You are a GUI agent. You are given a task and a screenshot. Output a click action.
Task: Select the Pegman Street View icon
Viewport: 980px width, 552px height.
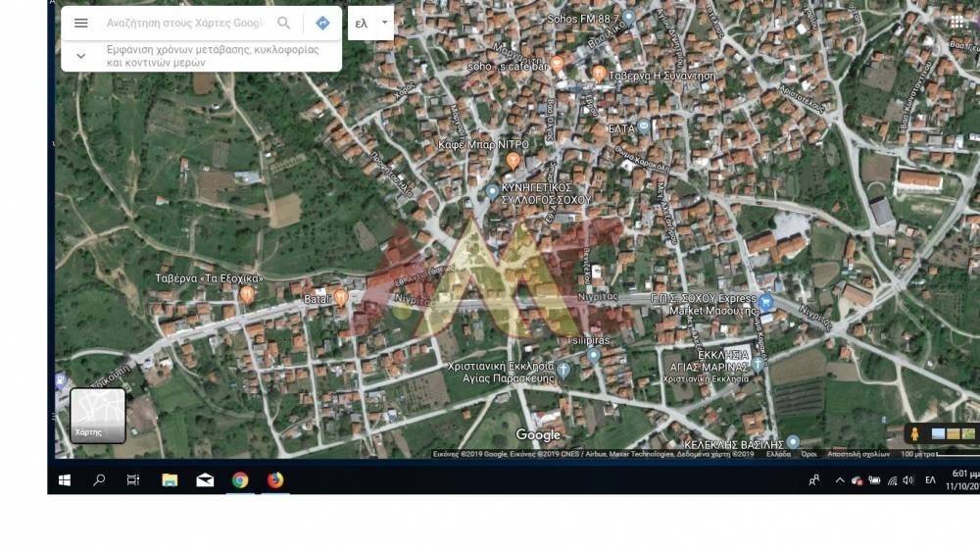[x=914, y=433]
